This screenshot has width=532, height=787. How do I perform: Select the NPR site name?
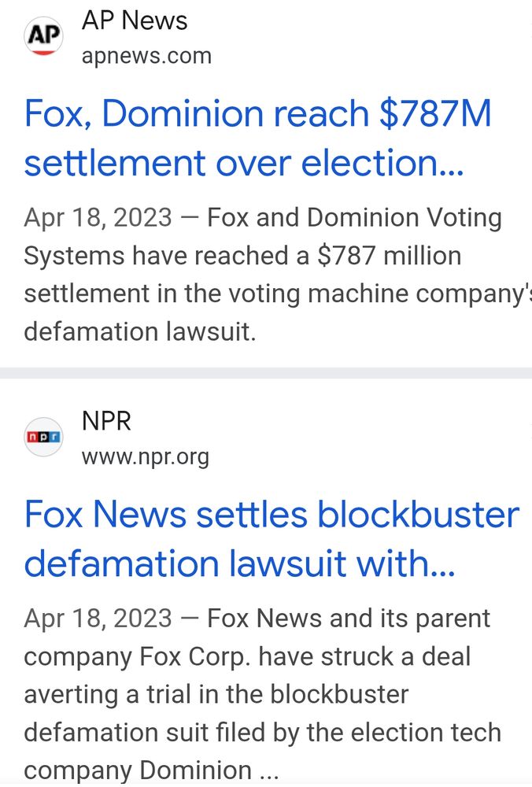click(106, 420)
